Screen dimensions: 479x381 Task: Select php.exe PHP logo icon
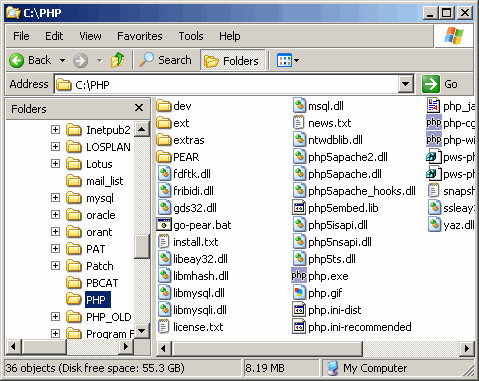(299, 276)
